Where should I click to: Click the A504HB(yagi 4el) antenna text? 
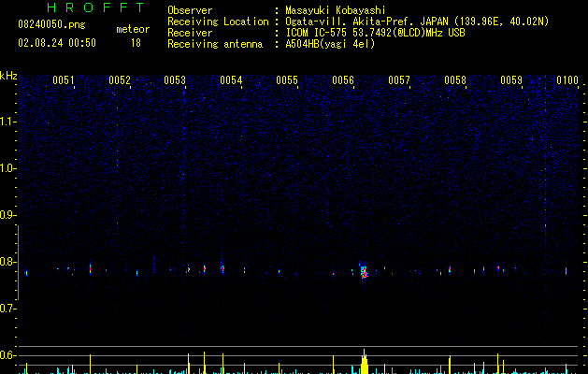coord(330,44)
